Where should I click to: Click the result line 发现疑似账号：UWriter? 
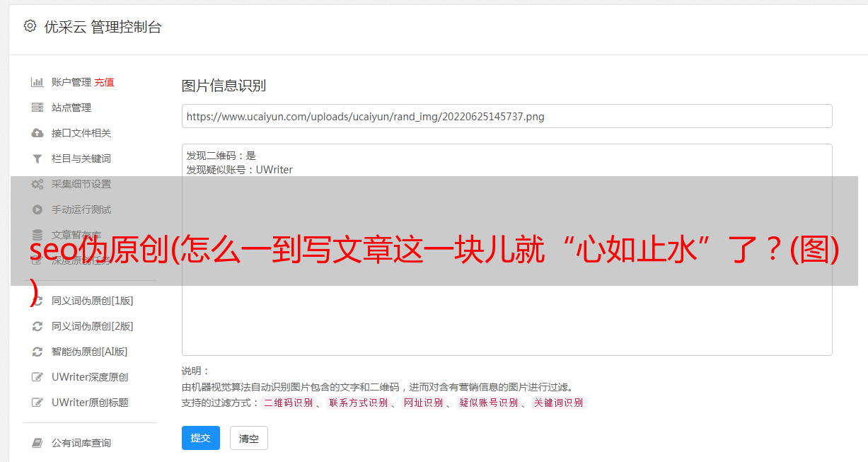coord(240,170)
